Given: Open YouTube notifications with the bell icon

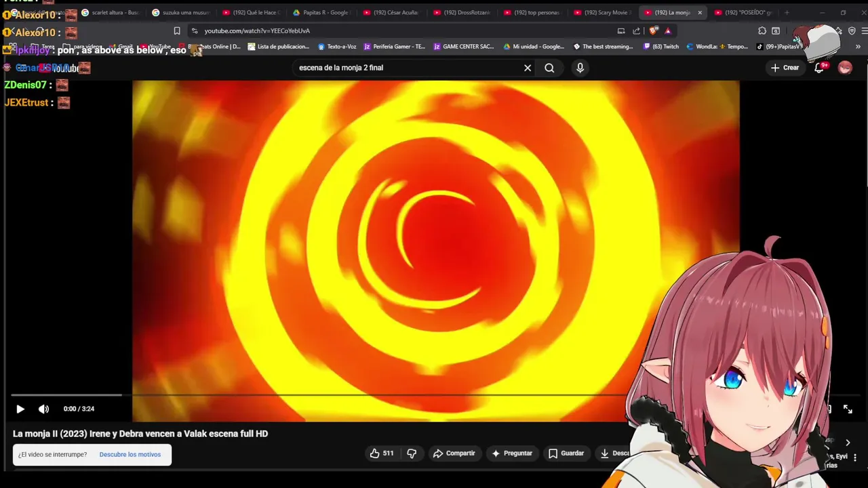Looking at the screenshot, I should [819, 68].
